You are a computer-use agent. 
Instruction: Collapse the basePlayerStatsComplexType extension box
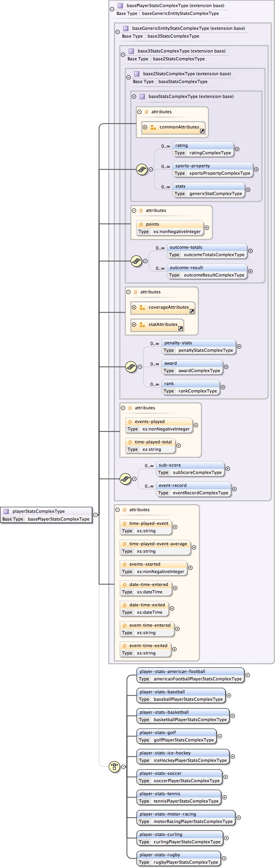coord(112,9)
